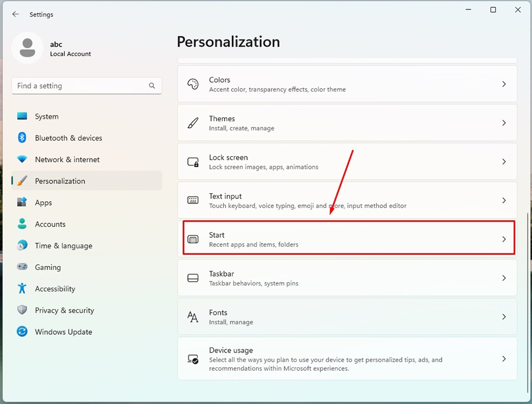The height and width of the screenshot is (404, 532).
Task: Click the Colors palette icon
Action: [x=193, y=84]
